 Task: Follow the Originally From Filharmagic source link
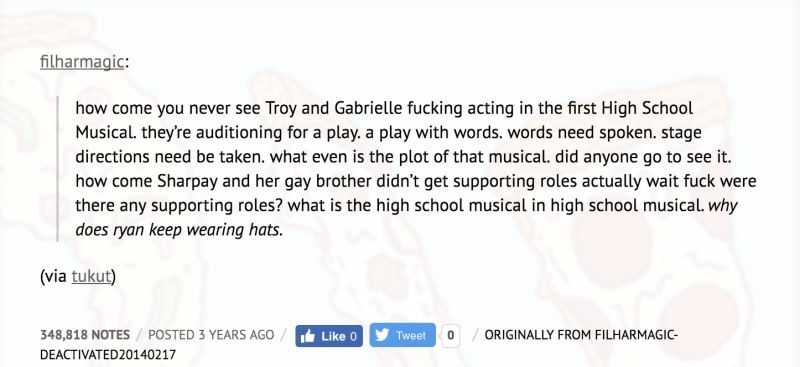coord(581,335)
